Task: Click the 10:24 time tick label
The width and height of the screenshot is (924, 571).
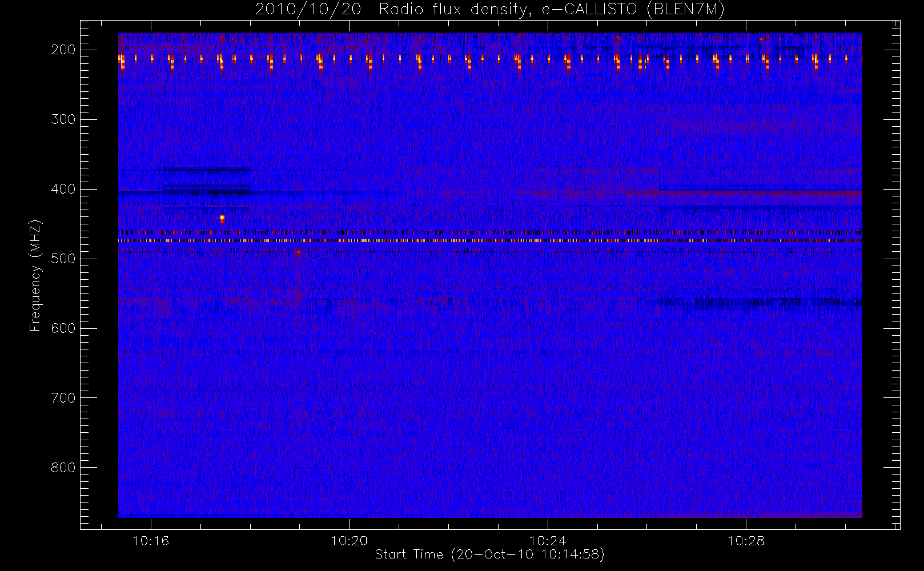Action: tap(548, 541)
